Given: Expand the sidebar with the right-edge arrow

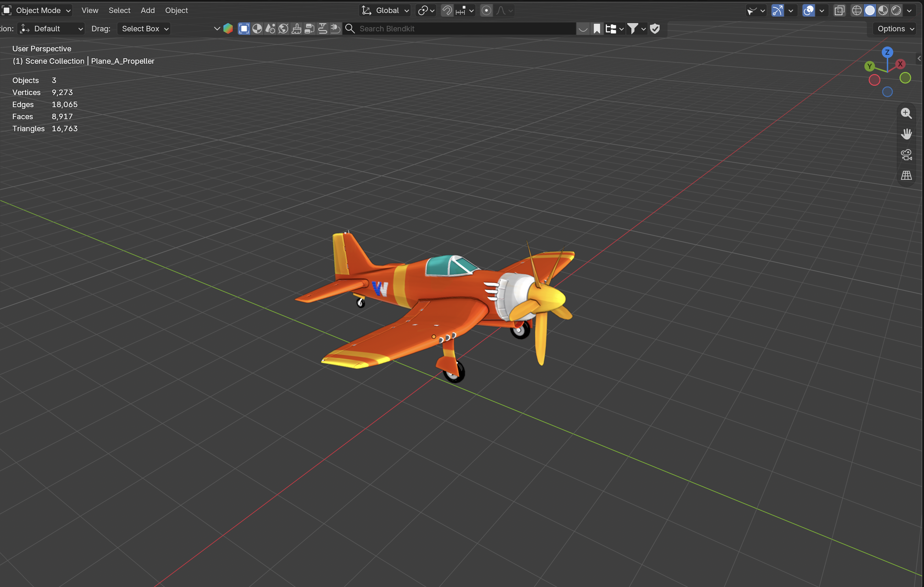Looking at the screenshot, I should (x=919, y=58).
